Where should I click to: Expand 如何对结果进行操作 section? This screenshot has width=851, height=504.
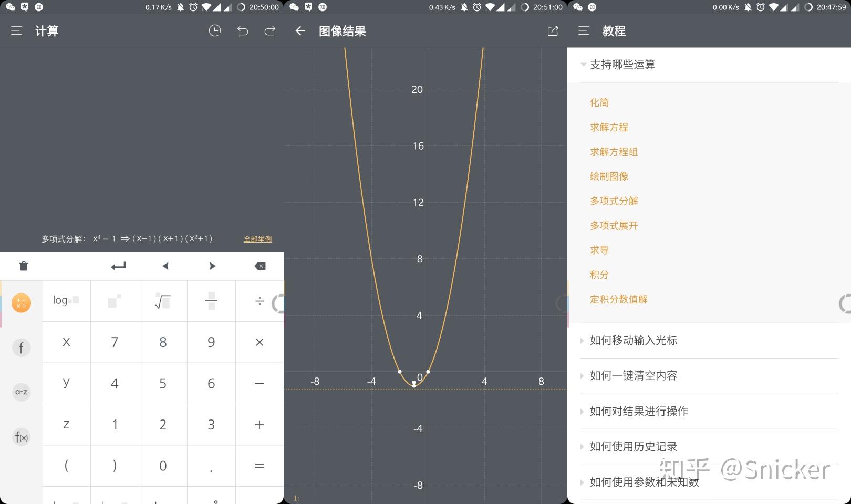709,412
